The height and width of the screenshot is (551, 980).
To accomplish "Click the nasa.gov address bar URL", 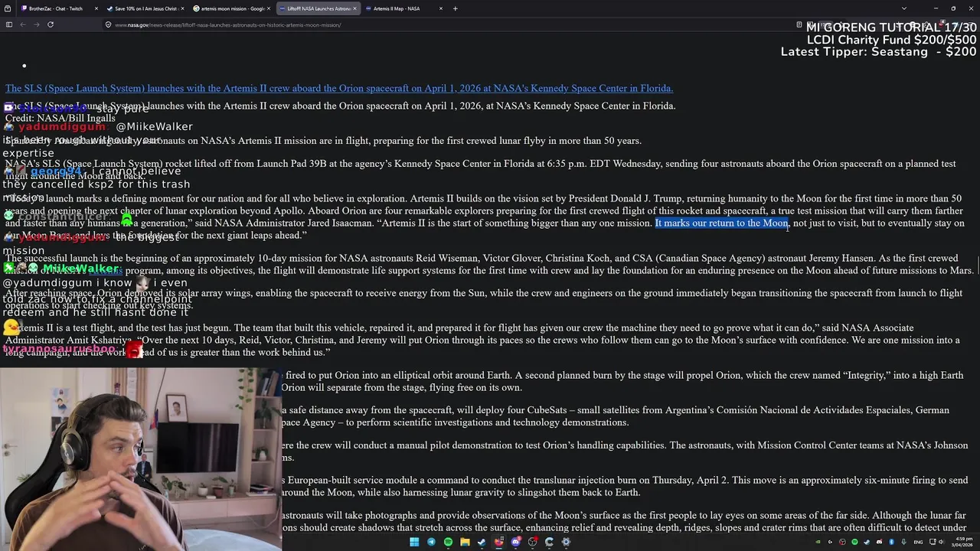I will [x=227, y=24].
